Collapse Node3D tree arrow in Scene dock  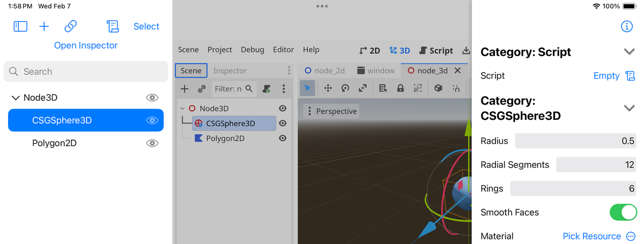pos(182,109)
